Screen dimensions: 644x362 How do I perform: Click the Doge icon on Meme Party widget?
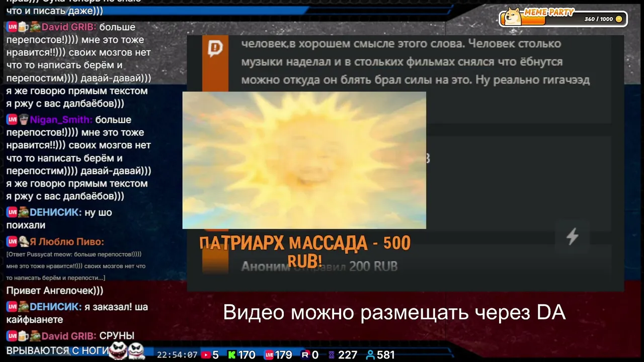point(513,16)
